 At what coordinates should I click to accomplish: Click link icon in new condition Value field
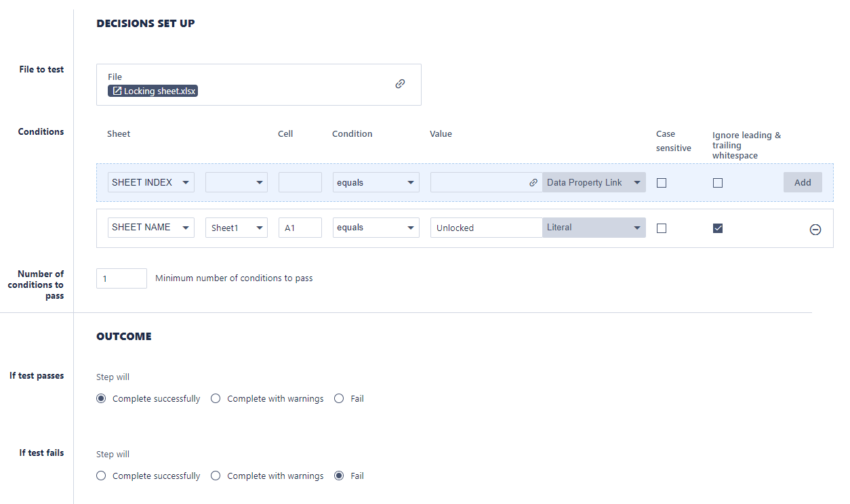coord(533,182)
